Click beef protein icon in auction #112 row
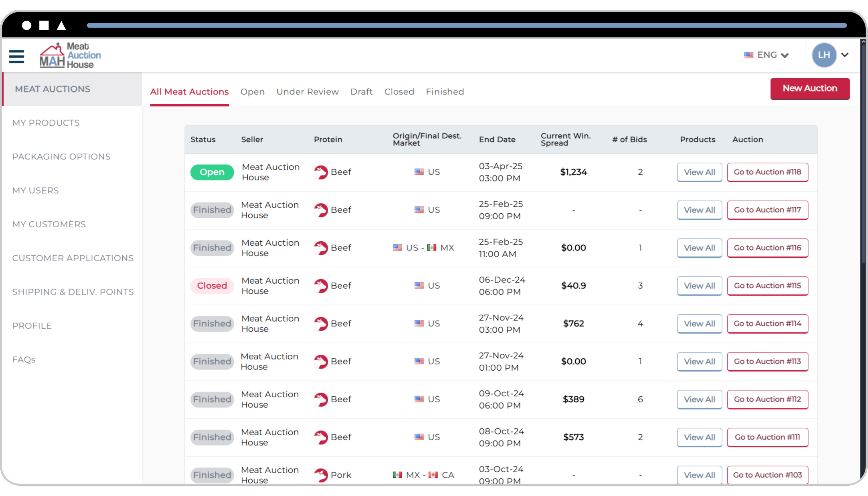 [x=320, y=399]
